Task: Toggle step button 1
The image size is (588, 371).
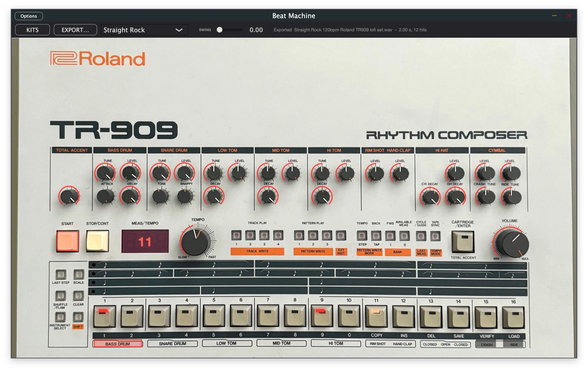Action: [104, 316]
